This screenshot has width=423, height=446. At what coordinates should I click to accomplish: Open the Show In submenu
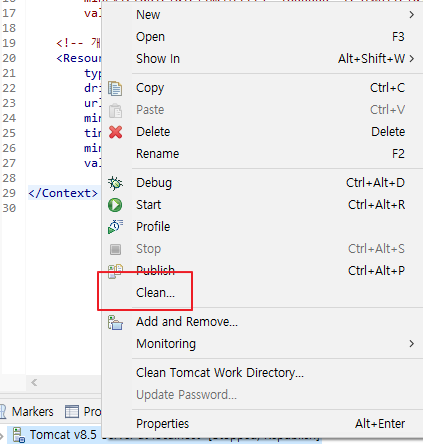[262, 59]
